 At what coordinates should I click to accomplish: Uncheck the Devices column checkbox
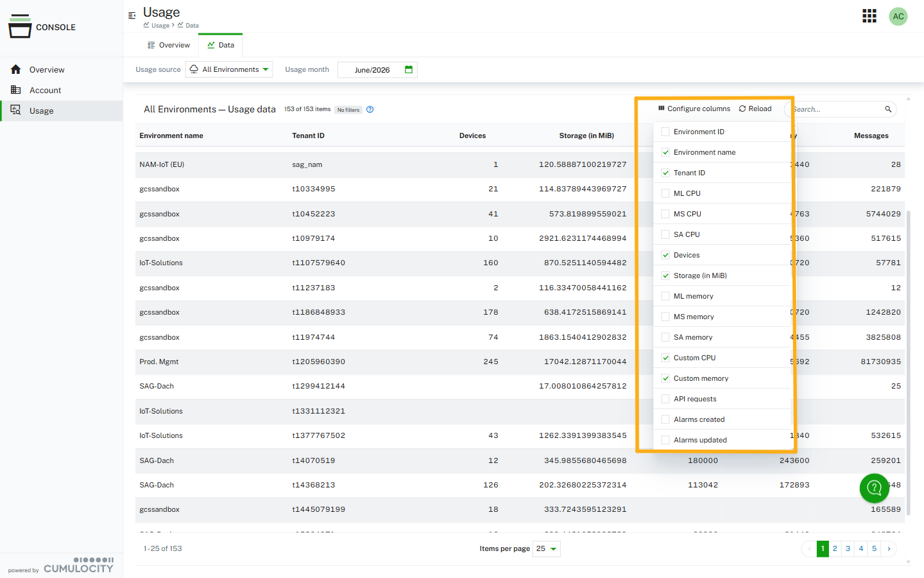pyautogui.click(x=665, y=255)
